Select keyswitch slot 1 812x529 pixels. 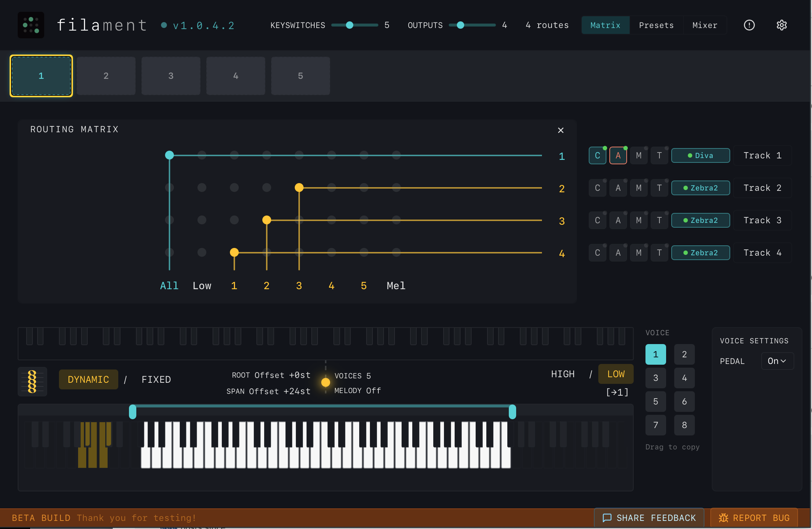click(x=41, y=76)
